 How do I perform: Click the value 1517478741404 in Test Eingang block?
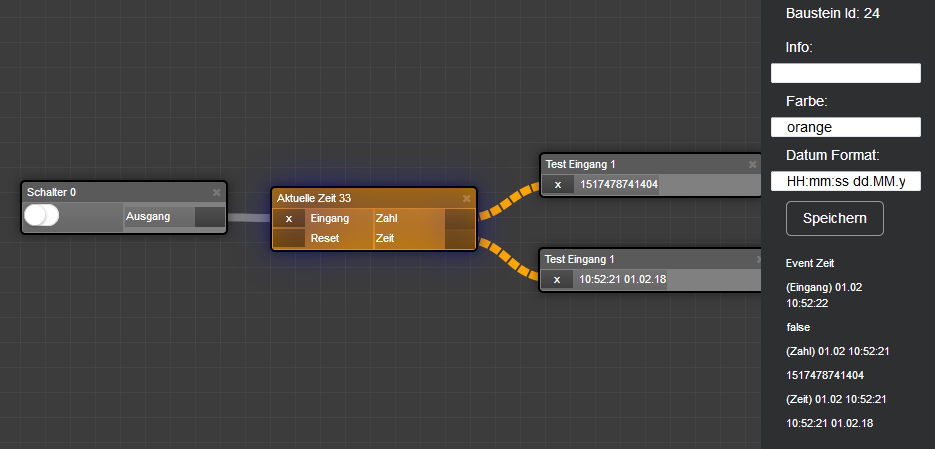(619, 185)
